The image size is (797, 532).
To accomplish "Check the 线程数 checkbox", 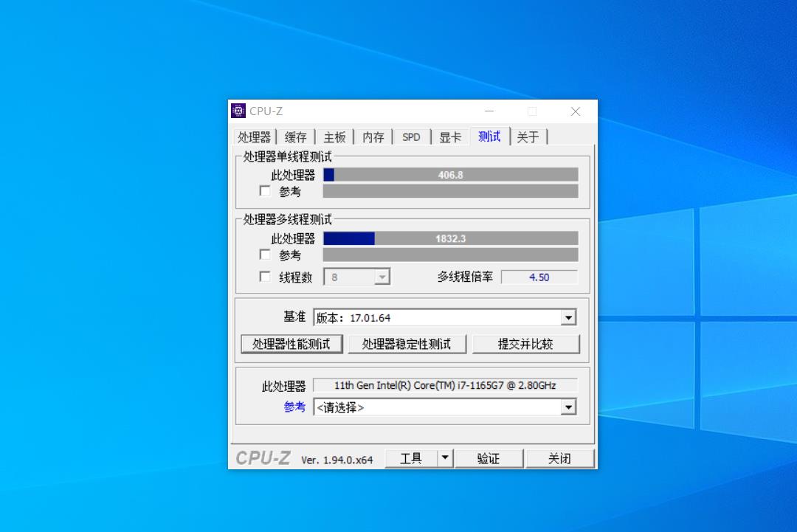I will (x=265, y=277).
